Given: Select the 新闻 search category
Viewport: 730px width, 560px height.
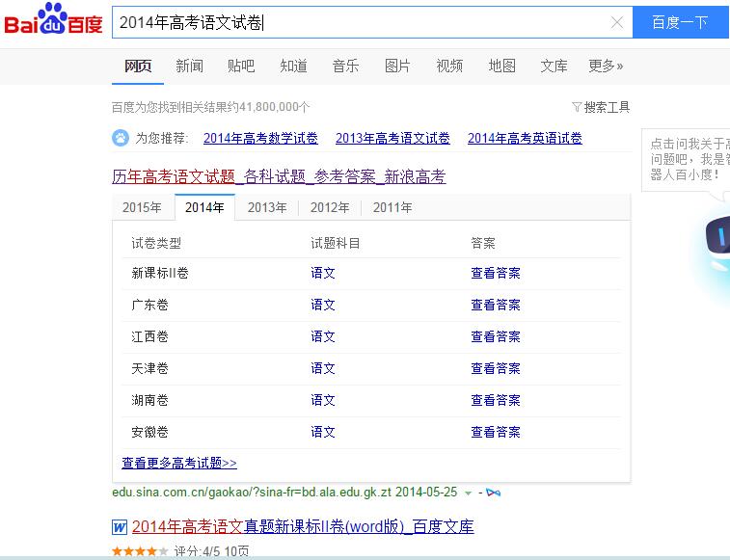Looking at the screenshot, I should click(189, 66).
